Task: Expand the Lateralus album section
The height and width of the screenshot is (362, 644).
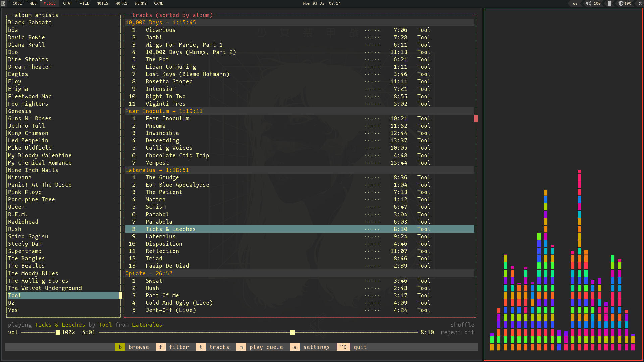Action: (x=157, y=170)
